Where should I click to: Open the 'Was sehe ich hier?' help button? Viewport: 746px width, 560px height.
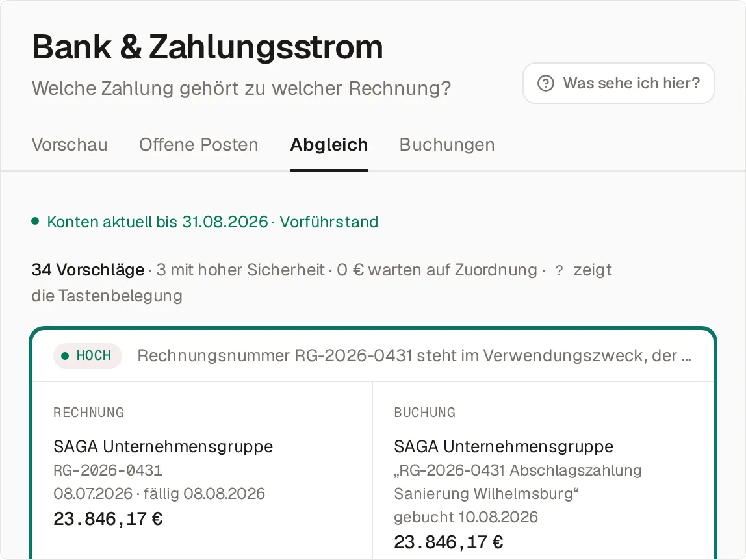point(618,83)
